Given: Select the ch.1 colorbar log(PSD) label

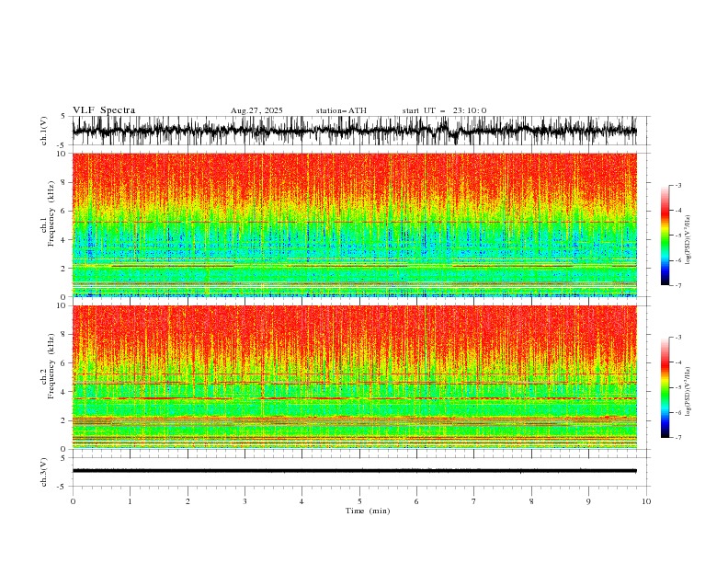Looking at the screenshot, I should 688,240.
